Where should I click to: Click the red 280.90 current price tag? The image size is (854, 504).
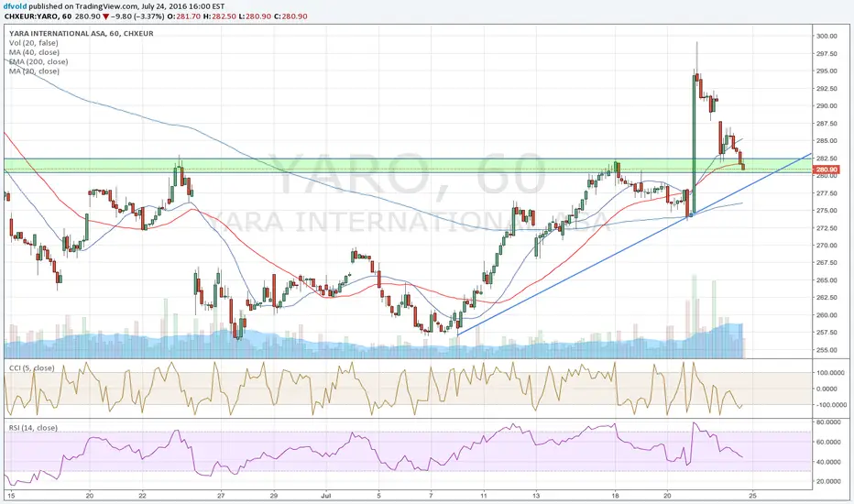(x=827, y=170)
